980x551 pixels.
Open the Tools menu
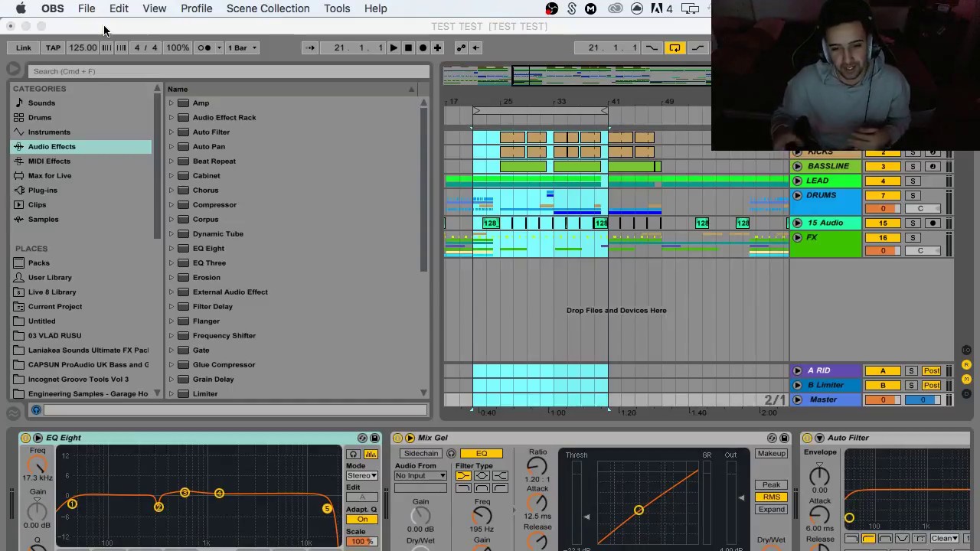tap(337, 8)
